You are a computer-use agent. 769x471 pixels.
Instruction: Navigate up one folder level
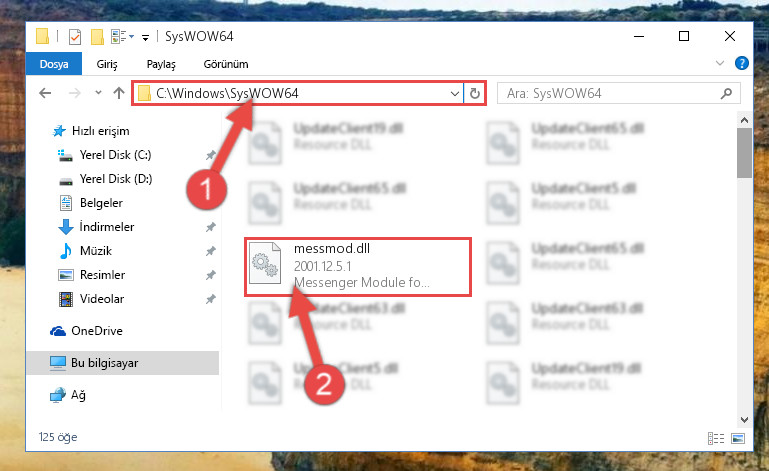point(119,93)
